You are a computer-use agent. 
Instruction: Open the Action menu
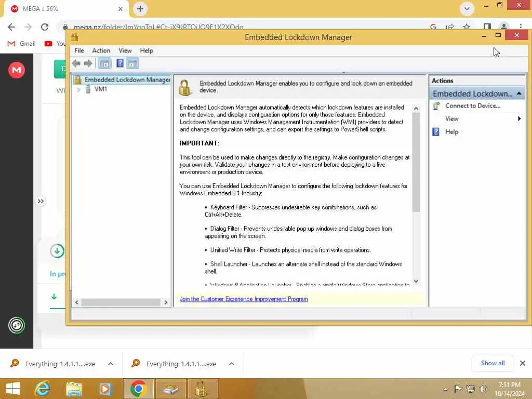click(x=101, y=50)
